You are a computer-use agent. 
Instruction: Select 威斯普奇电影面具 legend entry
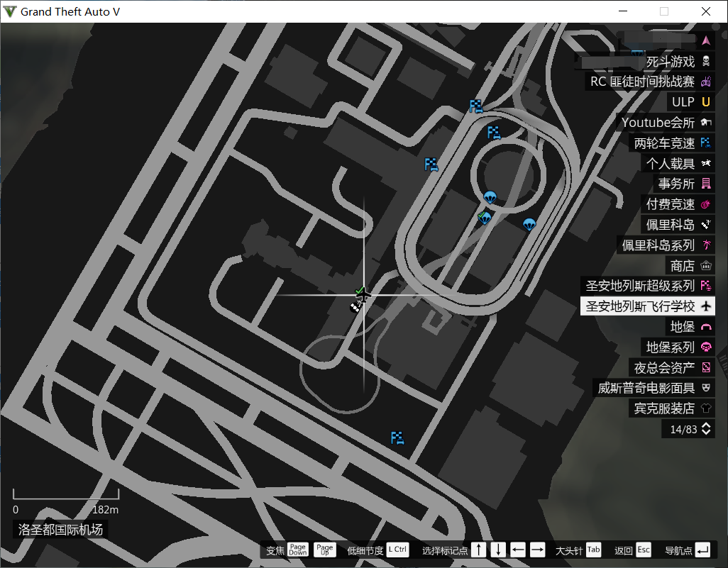point(653,388)
